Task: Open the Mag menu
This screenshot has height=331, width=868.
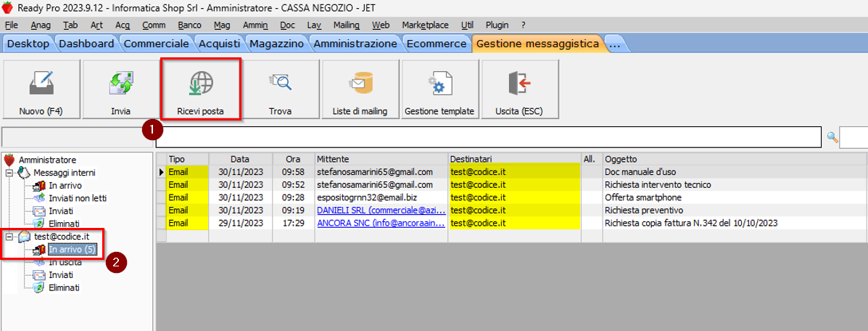Action: (222, 25)
